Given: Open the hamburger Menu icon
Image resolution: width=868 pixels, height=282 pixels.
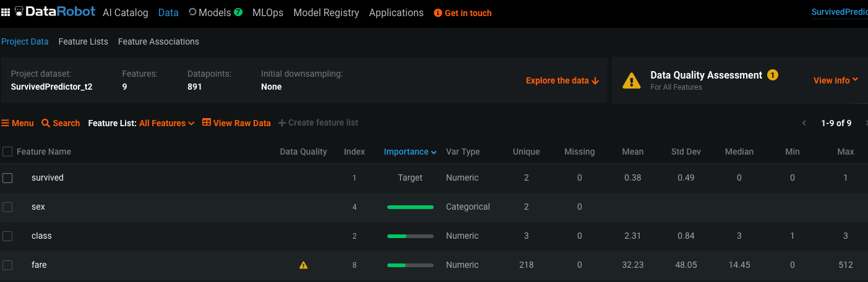Looking at the screenshot, I should (5, 123).
